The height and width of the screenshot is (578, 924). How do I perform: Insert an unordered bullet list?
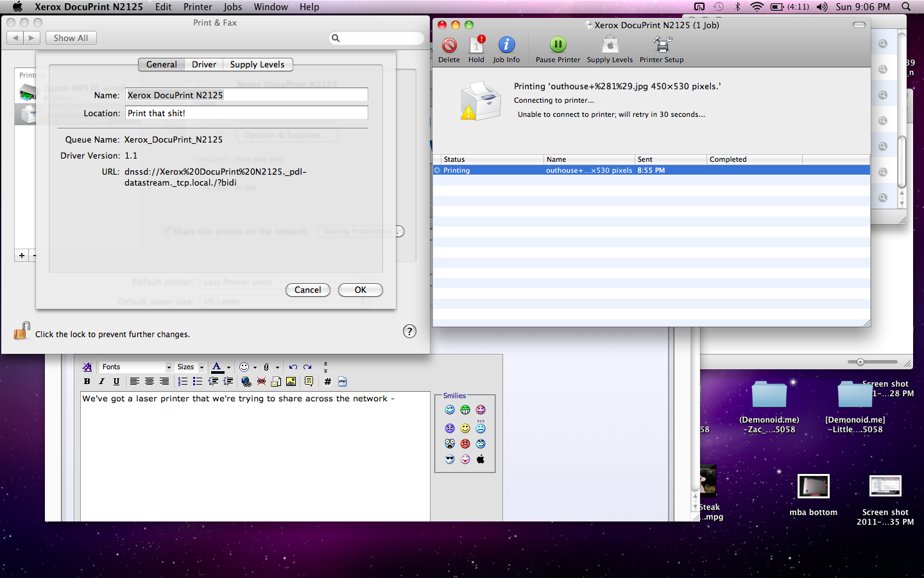coord(197,381)
